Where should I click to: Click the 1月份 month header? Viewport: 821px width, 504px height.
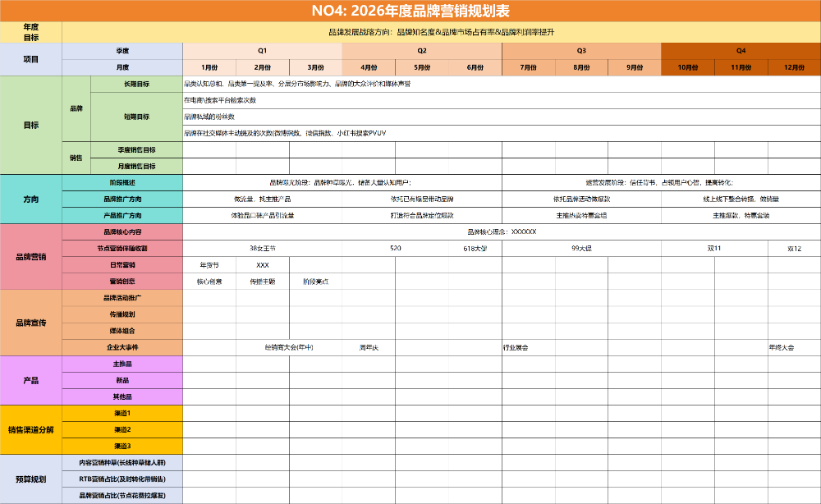click(209, 67)
